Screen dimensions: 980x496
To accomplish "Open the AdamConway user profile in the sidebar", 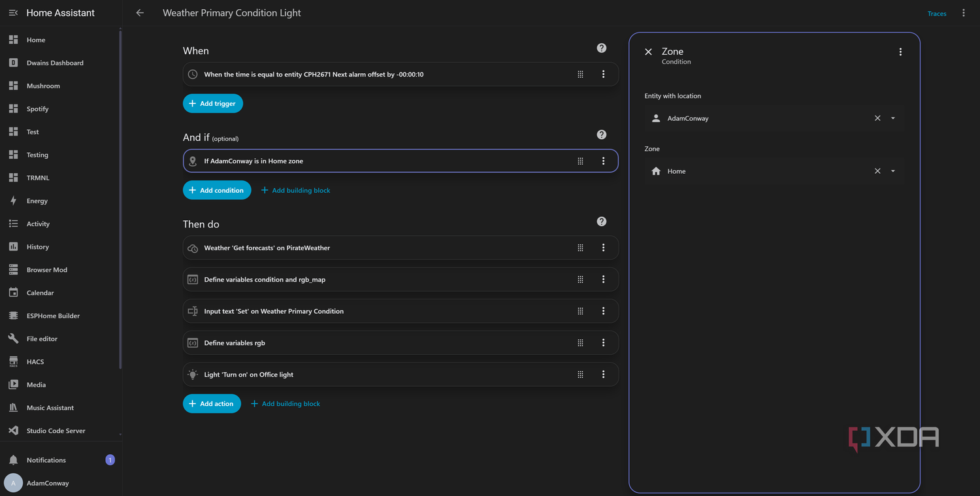I will click(60, 483).
